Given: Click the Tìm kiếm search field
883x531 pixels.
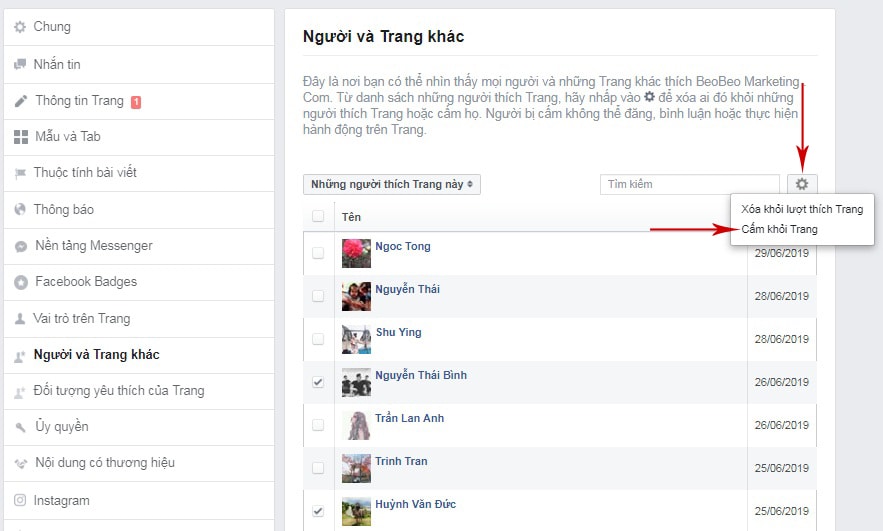Looking at the screenshot, I should (689, 184).
